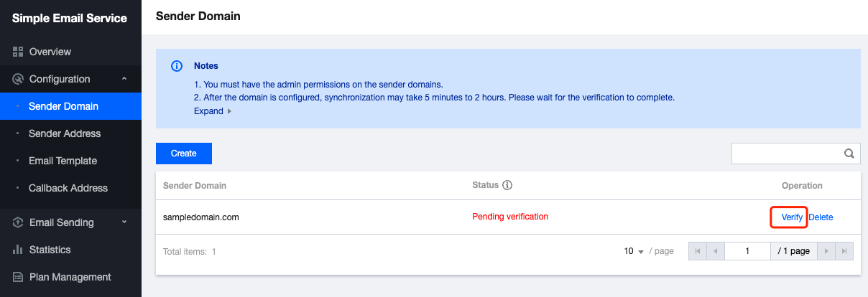Click the Create button

tap(184, 154)
